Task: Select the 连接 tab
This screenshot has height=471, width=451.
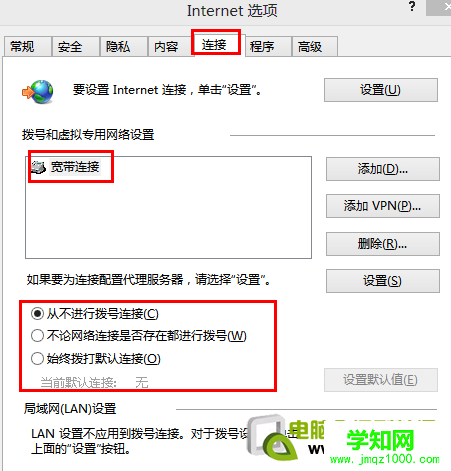Action: point(216,44)
